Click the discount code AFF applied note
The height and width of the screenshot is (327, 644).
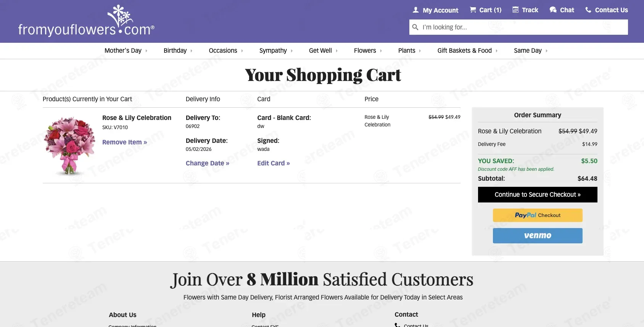(516, 169)
